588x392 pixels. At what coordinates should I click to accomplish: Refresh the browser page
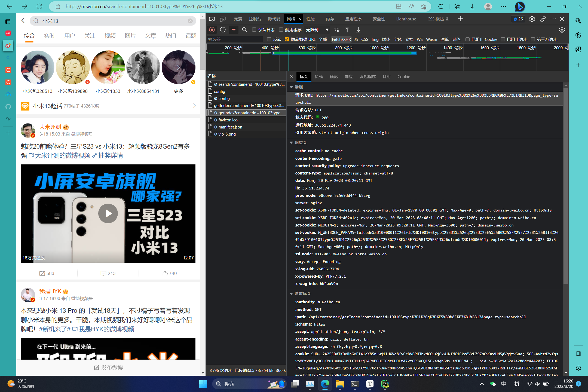(x=39, y=7)
